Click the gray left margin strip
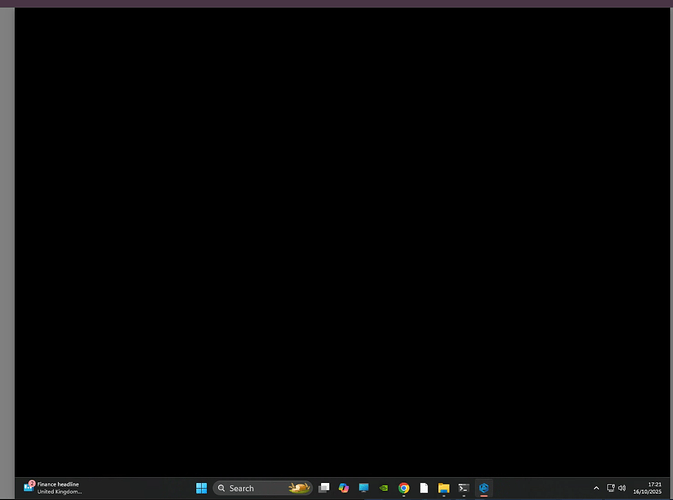 pyautogui.click(x=7, y=240)
